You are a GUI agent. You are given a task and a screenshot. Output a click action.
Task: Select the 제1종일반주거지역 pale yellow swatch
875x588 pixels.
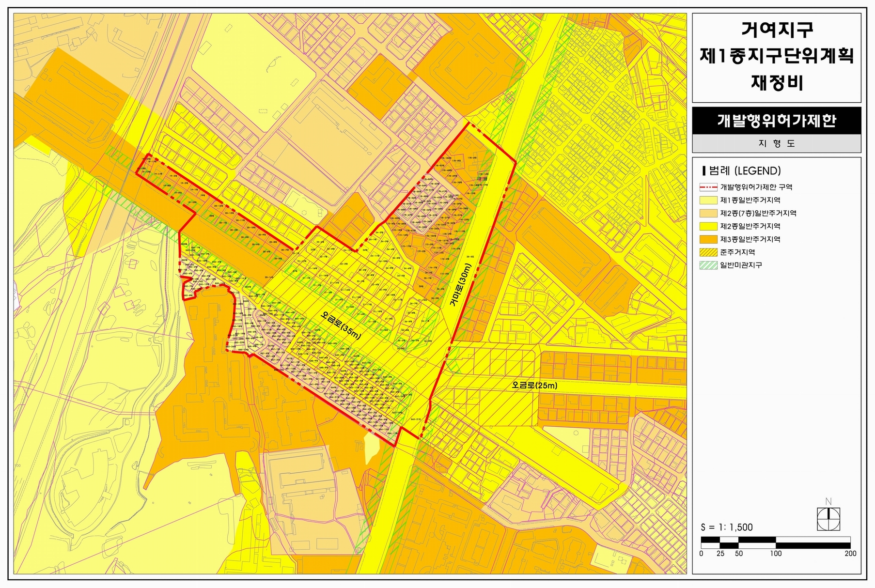pos(708,200)
